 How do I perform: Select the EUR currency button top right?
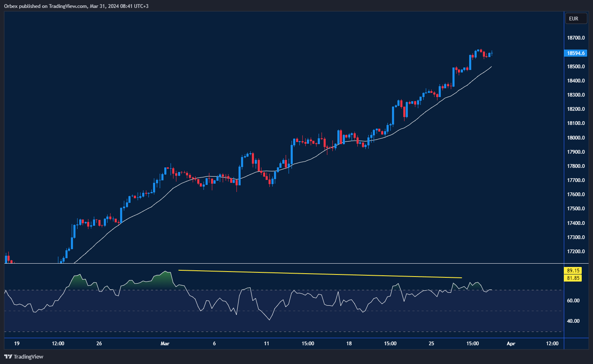coord(575,18)
